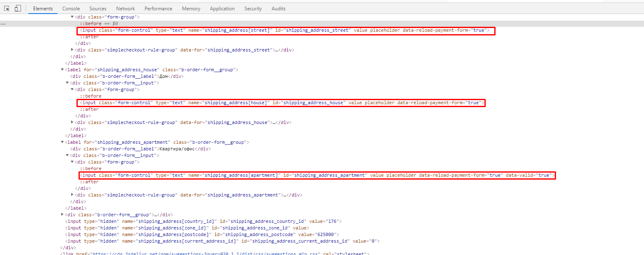The width and height of the screenshot is (644, 255).
Task: Click the ::before pseudo-element above house input
Action: click(90, 96)
